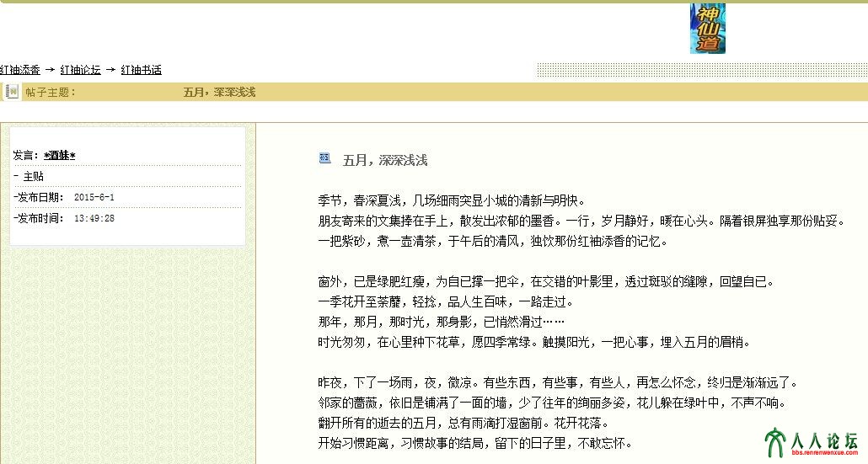
Task: Click the line starting 窗外，已是绿肥红瘦
Action: [x=546, y=281]
